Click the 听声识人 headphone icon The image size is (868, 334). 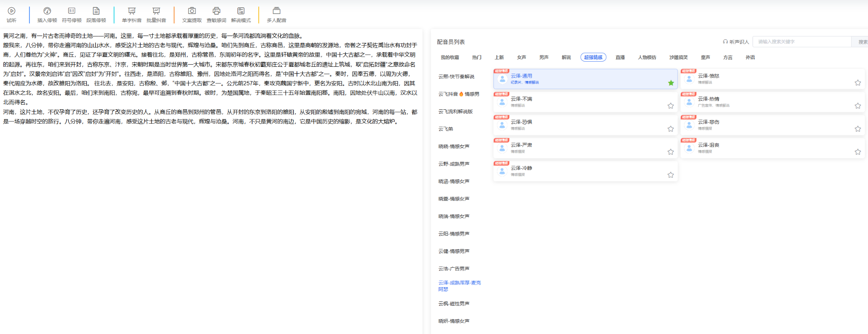725,42
